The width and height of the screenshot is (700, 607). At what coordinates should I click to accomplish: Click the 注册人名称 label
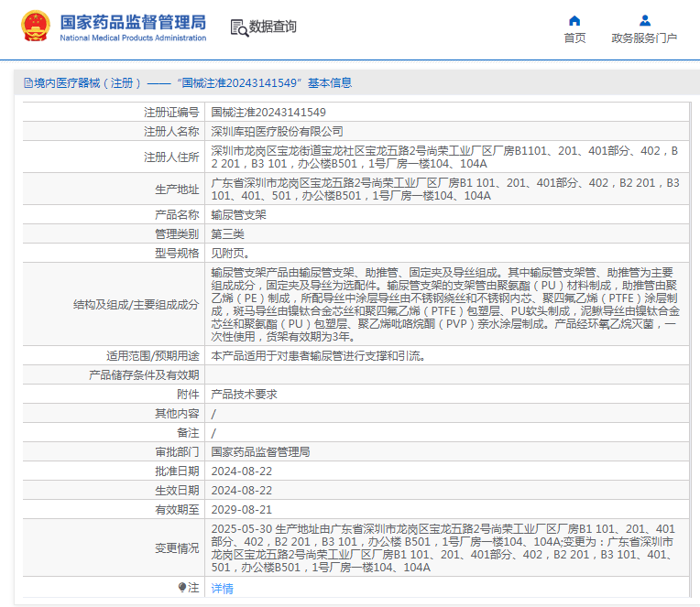point(171,132)
